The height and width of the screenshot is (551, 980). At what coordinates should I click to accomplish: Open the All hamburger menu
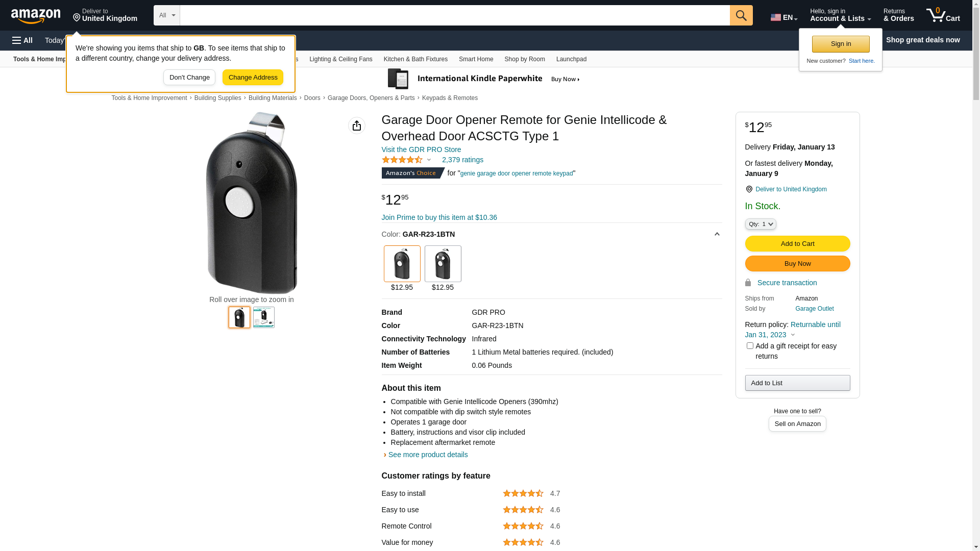(x=22, y=40)
